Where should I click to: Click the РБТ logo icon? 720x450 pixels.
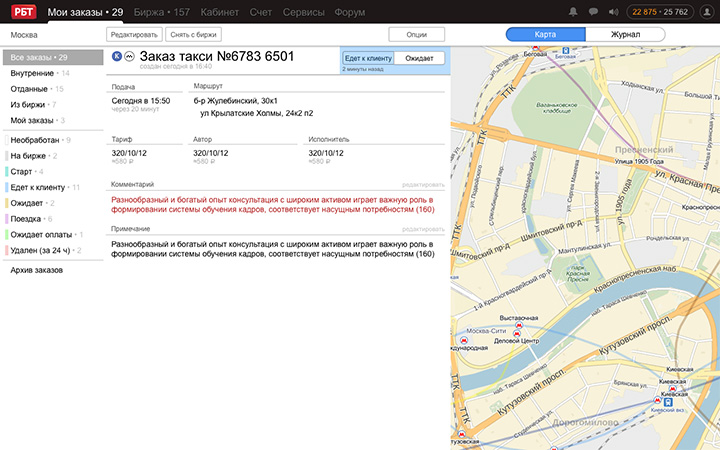[x=23, y=11]
